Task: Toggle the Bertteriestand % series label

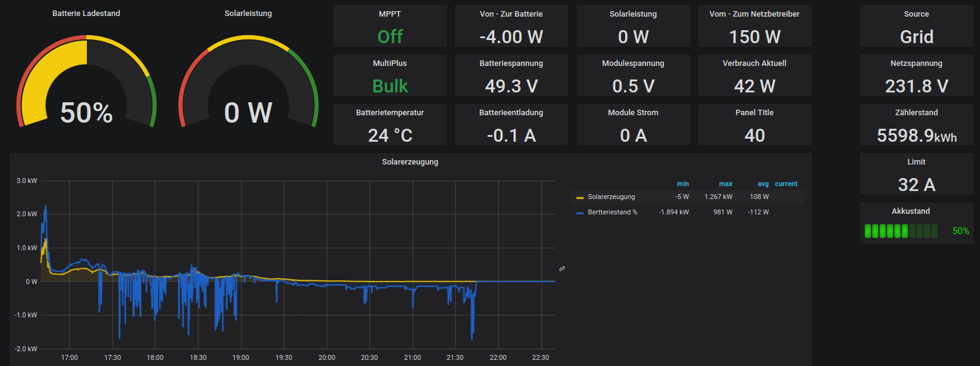Action: pyautogui.click(x=612, y=212)
